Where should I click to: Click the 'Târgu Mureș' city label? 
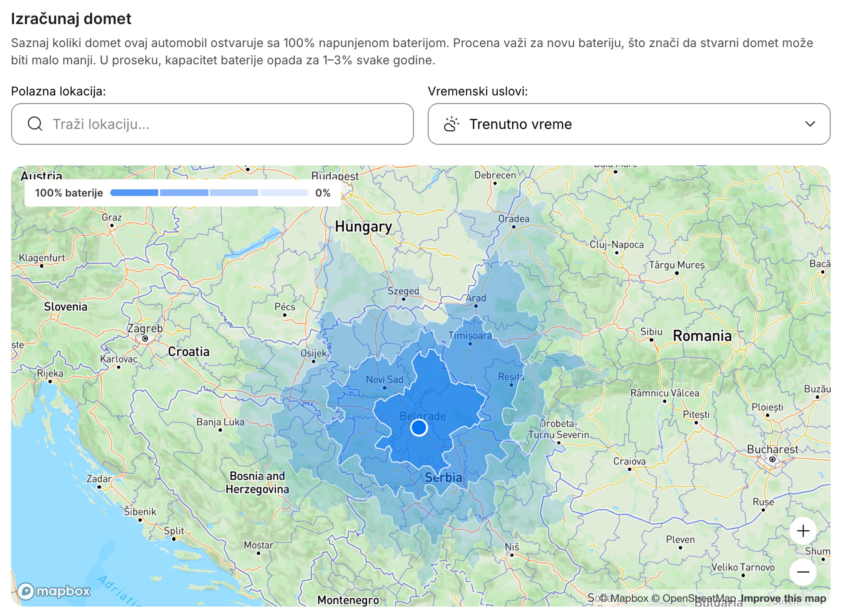(677, 265)
